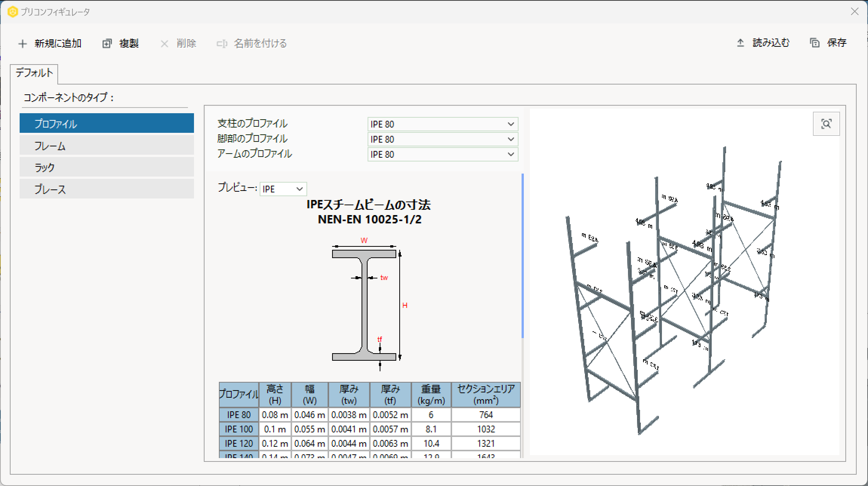Click the 0.046 m width cell
The width and height of the screenshot is (868, 486).
coord(310,415)
